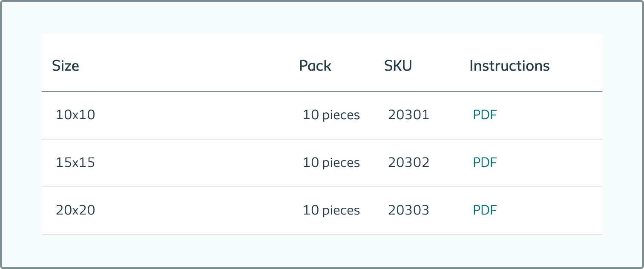
Task: Click "10 pieces" in the 10x10 row
Action: pyautogui.click(x=331, y=115)
